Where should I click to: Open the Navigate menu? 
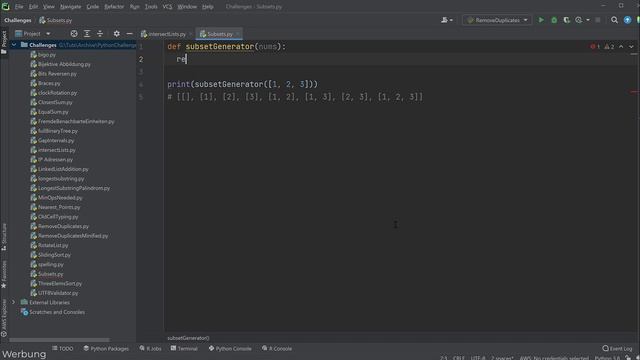point(71,7)
